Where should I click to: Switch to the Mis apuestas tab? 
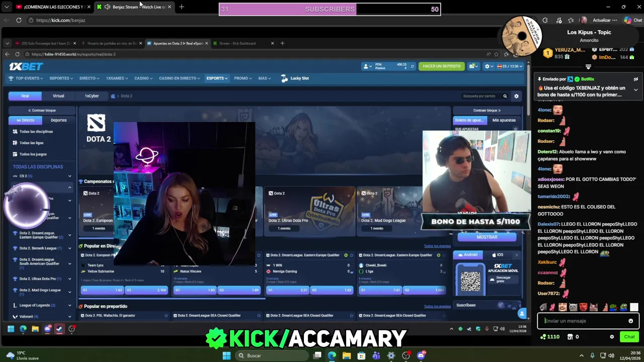(x=504, y=120)
